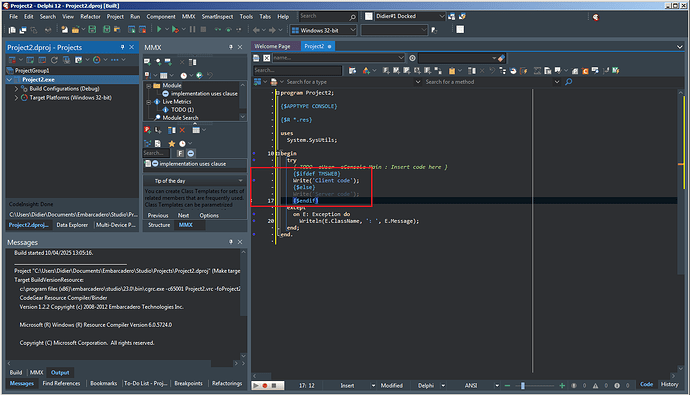Toggle the F filter button in MMX
690x395 pixels.
[180, 153]
